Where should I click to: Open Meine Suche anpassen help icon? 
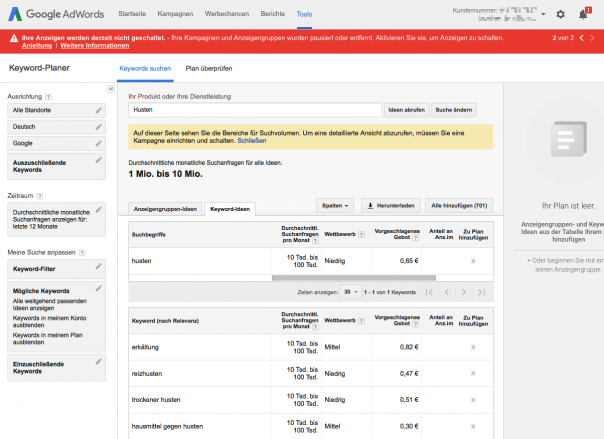coord(82,253)
